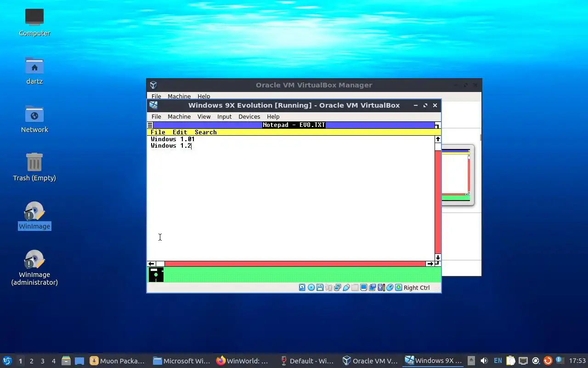Place cursor in "Windows 1.2" text line
Screen dimensions: 588x368
[171, 145]
